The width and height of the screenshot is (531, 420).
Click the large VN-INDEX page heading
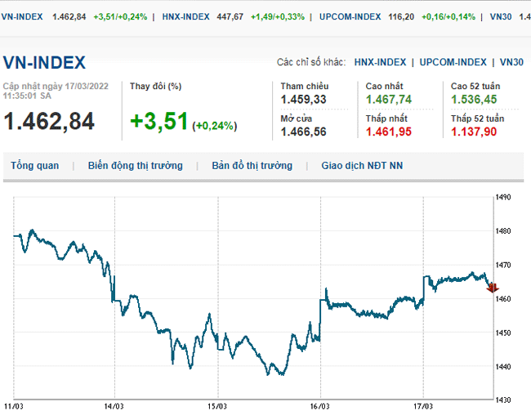pyautogui.click(x=44, y=63)
